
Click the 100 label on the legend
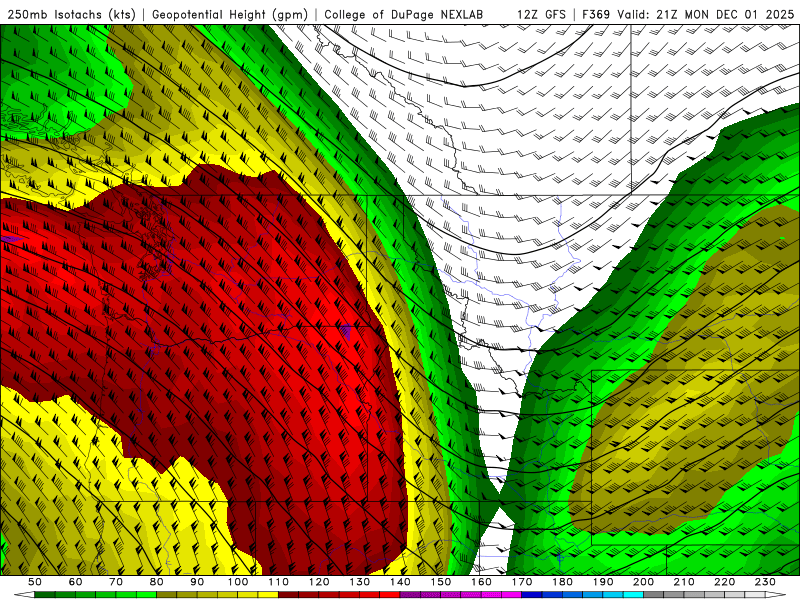[x=238, y=582]
